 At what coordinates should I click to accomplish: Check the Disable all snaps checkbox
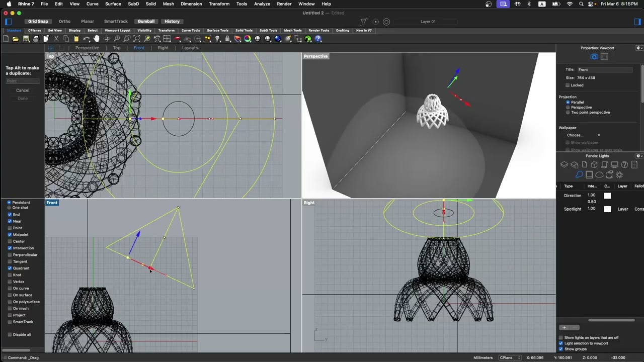pos(10,334)
